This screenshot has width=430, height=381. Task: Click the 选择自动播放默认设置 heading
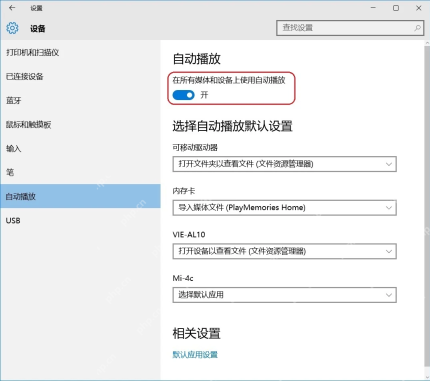pyautogui.click(x=232, y=126)
